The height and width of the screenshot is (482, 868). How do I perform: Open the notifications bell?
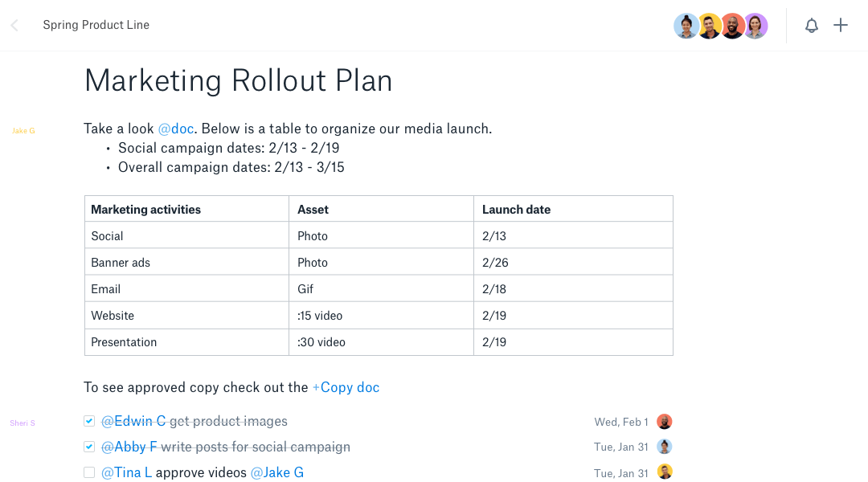(x=812, y=25)
